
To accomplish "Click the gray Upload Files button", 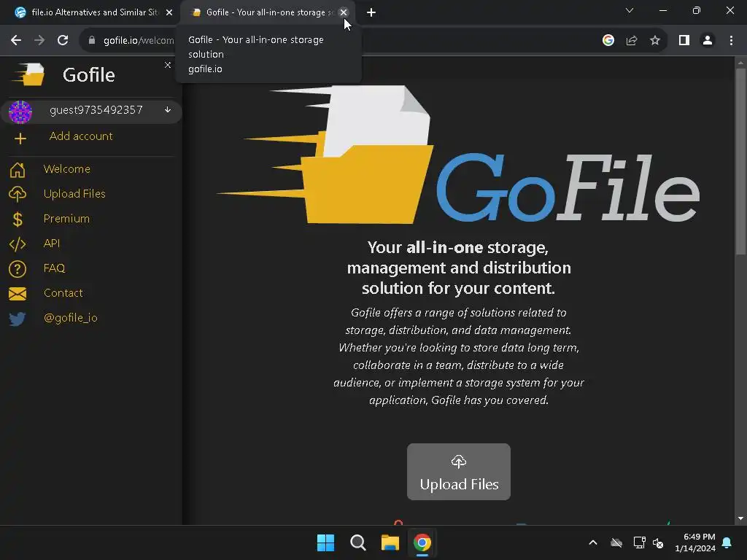I will point(459,472).
